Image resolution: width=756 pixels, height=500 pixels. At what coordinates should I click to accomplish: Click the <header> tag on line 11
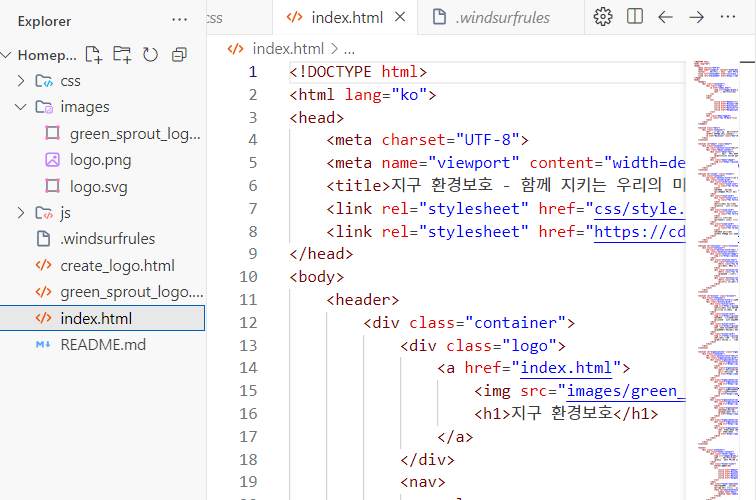[x=363, y=300]
